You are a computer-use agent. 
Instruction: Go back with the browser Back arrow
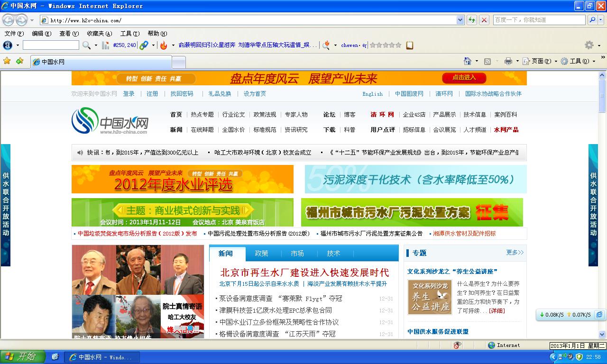coord(9,20)
